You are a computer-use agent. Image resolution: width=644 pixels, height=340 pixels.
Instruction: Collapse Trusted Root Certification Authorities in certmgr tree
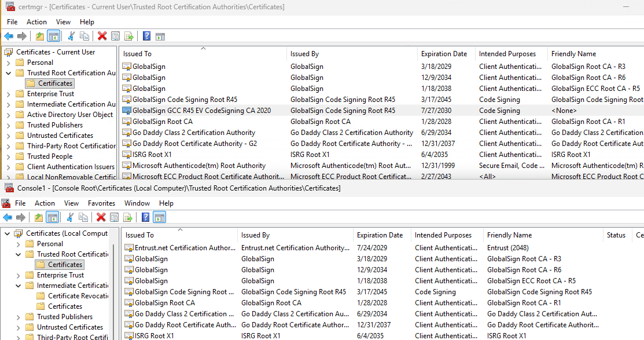coord(9,73)
